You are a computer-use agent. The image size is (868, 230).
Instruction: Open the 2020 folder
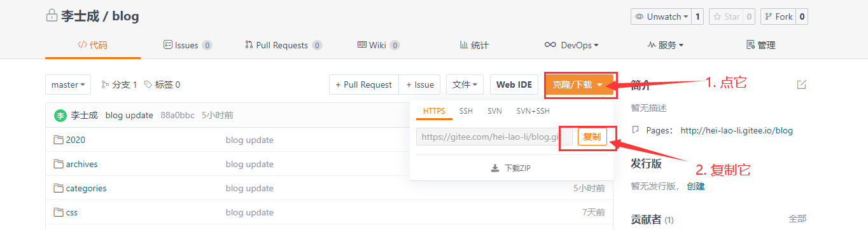point(75,140)
